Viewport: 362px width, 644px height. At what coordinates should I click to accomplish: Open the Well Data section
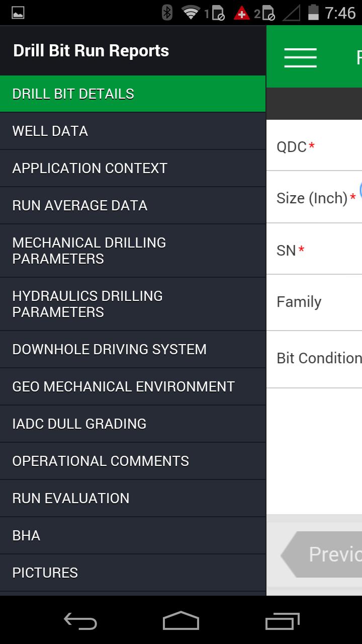133,131
